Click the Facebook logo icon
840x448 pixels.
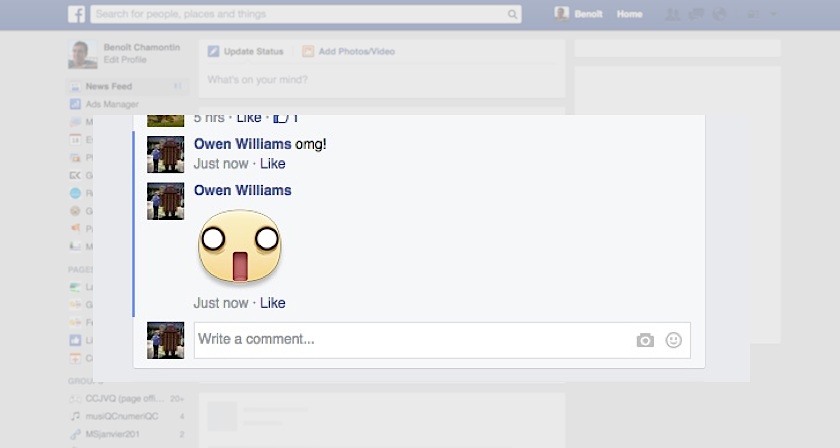click(77, 14)
